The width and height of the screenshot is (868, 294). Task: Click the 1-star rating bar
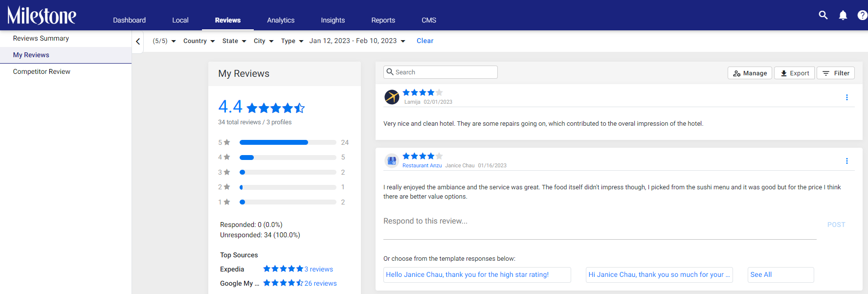pos(288,202)
